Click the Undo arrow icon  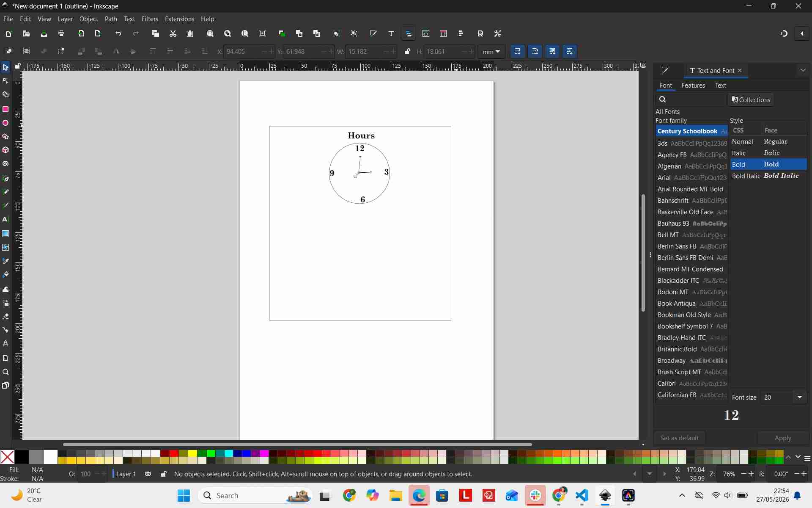tap(118, 33)
